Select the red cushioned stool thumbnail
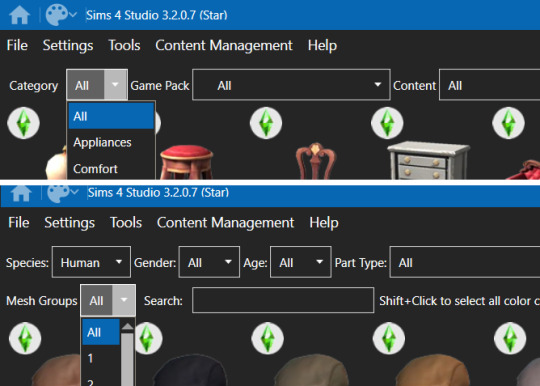 pos(187,162)
